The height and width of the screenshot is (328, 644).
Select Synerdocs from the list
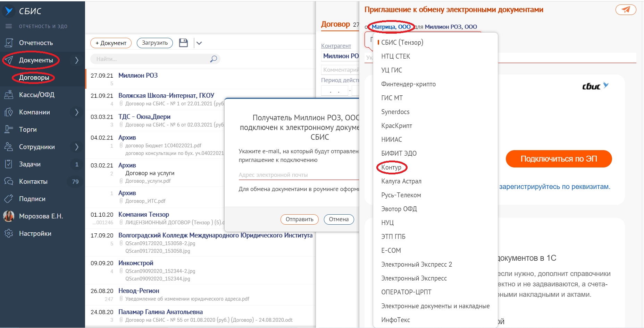[436, 112]
